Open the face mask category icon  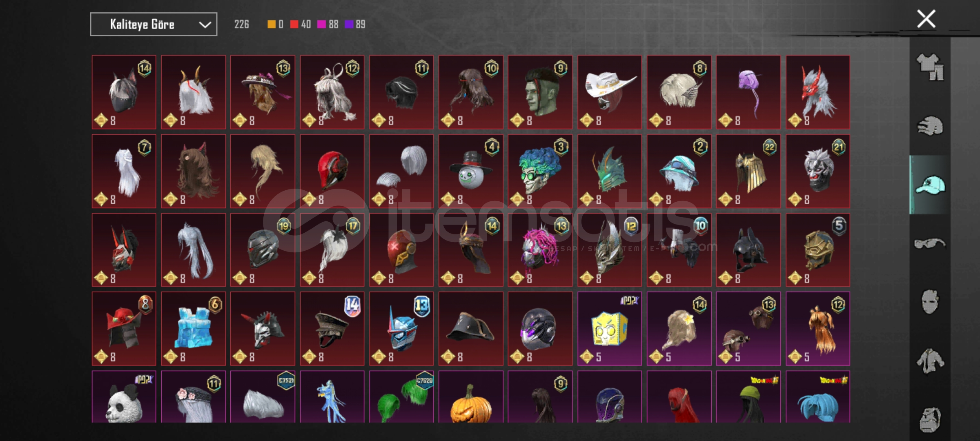[930, 302]
